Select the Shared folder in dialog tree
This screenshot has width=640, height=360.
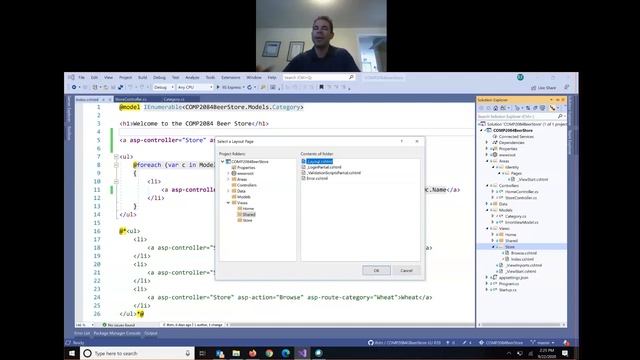click(x=246, y=214)
